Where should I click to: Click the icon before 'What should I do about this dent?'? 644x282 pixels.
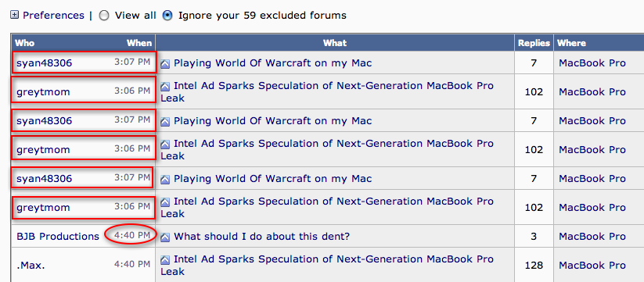pyautogui.click(x=165, y=237)
